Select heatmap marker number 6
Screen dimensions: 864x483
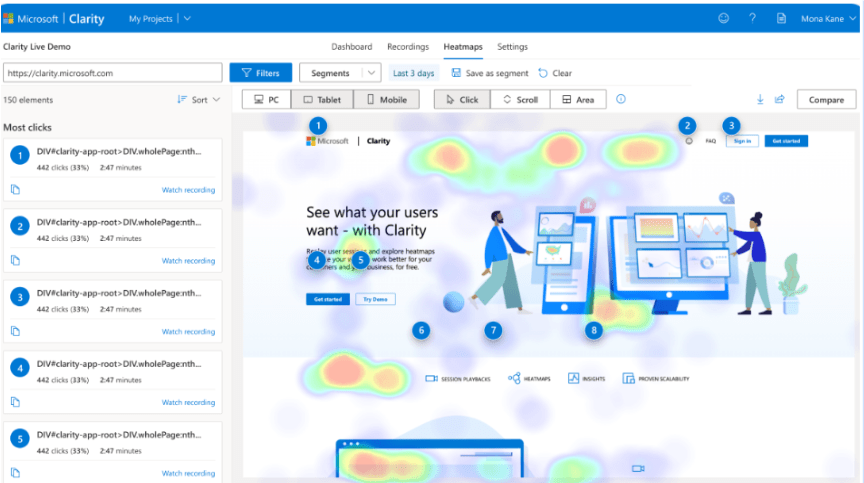[422, 330]
